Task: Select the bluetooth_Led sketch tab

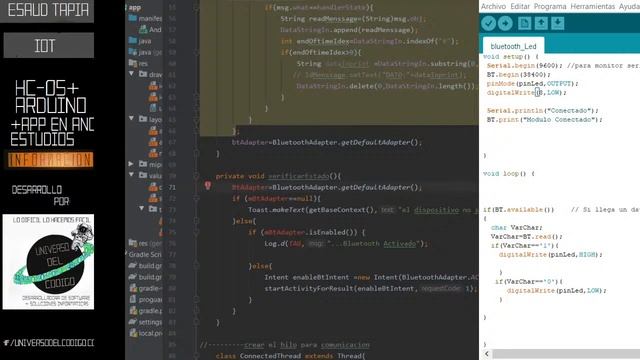Action: pyautogui.click(x=513, y=46)
